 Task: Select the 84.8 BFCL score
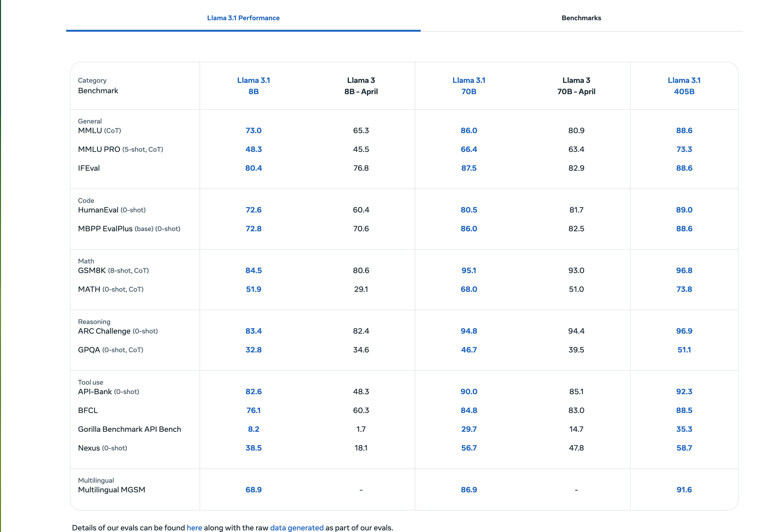pyautogui.click(x=469, y=410)
